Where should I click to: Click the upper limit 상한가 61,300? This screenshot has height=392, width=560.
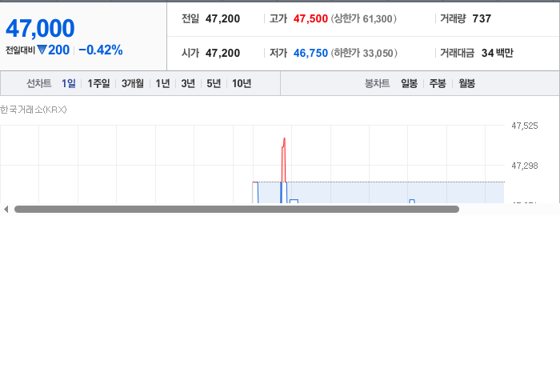coord(363,18)
